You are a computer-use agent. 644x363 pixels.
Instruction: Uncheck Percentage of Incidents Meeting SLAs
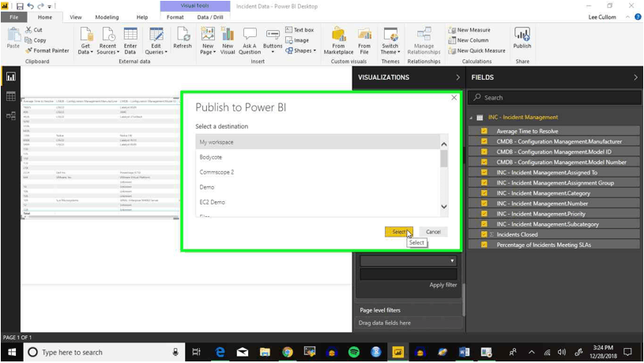pyautogui.click(x=484, y=245)
